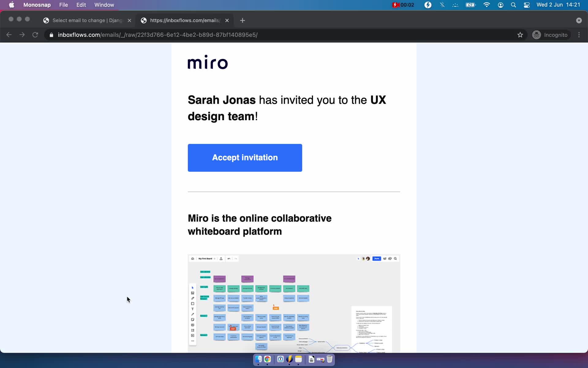Switch to the Select email to change tab
Screen dimensions: 588x368
coord(87,20)
